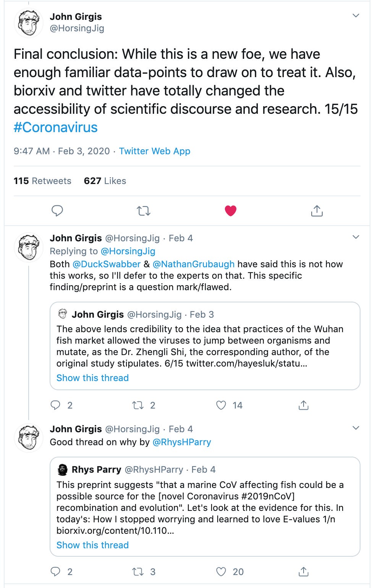Image resolution: width=375 pixels, height=588 pixels.
Task: Show this thread in Rhys Parry quote
Action: (x=92, y=545)
